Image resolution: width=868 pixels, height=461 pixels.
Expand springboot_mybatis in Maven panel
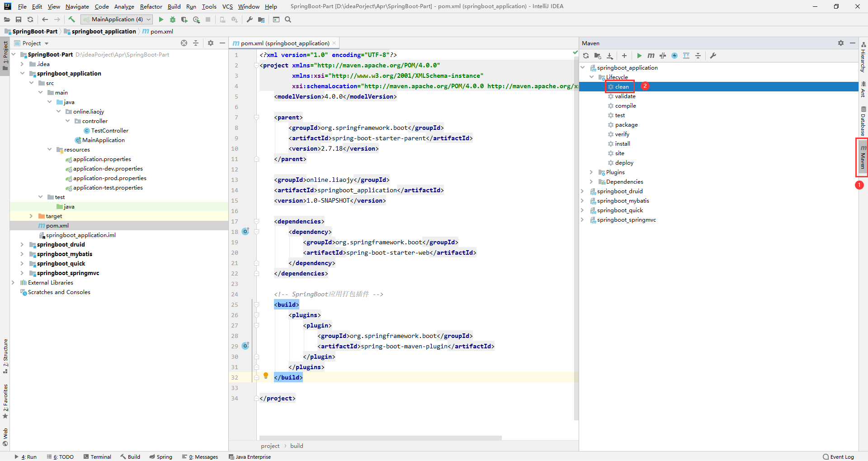583,201
